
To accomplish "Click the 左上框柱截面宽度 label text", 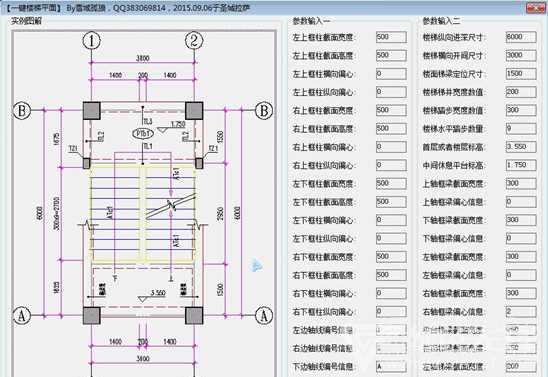I will [x=324, y=37].
